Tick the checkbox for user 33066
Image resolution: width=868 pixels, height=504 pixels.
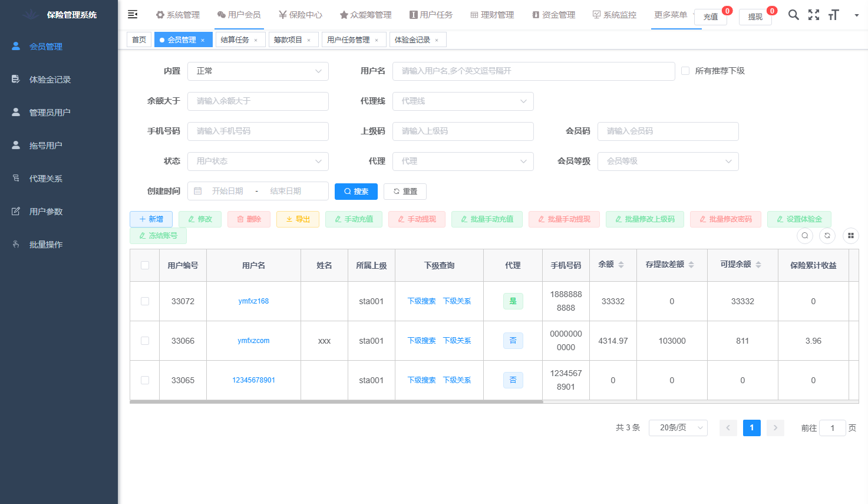pyautogui.click(x=145, y=341)
